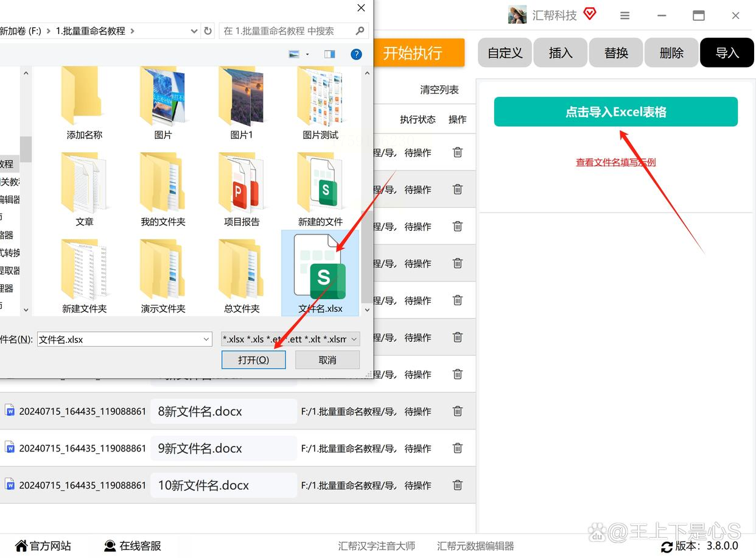This screenshot has height=558, width=756.
Task: Click the 开始执行 button
Action: pyautogui.click(x=418, y=53)
